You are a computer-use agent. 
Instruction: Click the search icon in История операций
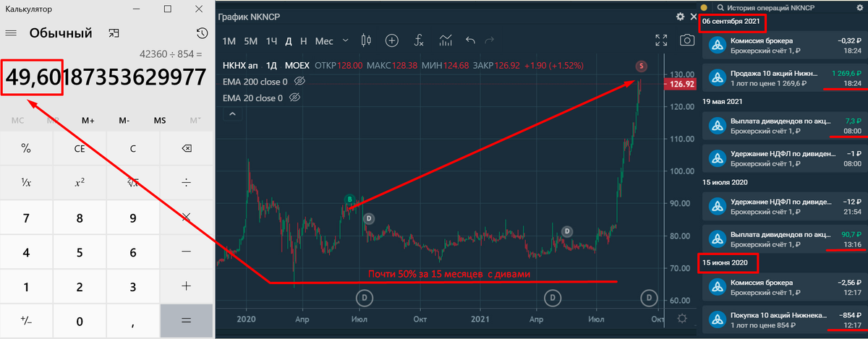[x=721, y=7]
